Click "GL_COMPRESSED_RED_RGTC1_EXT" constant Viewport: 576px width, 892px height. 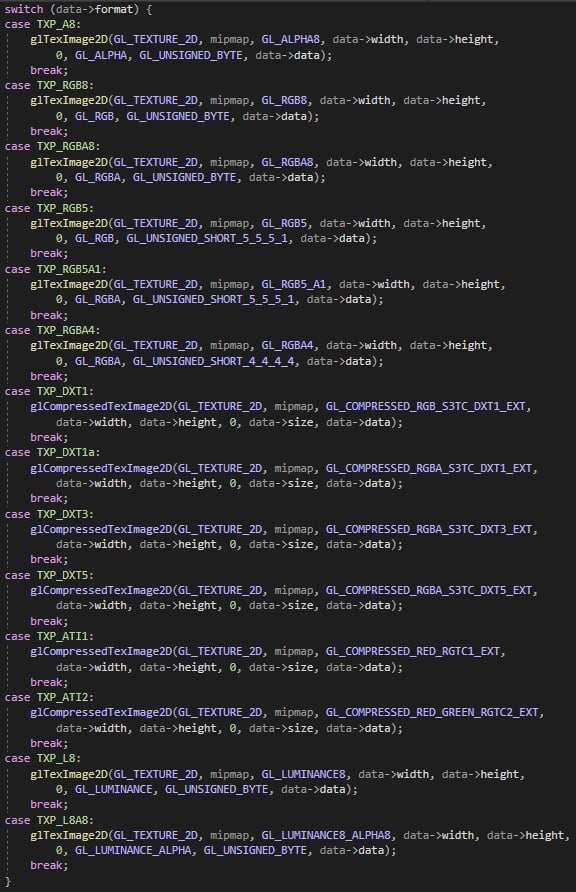pos(413,652)
